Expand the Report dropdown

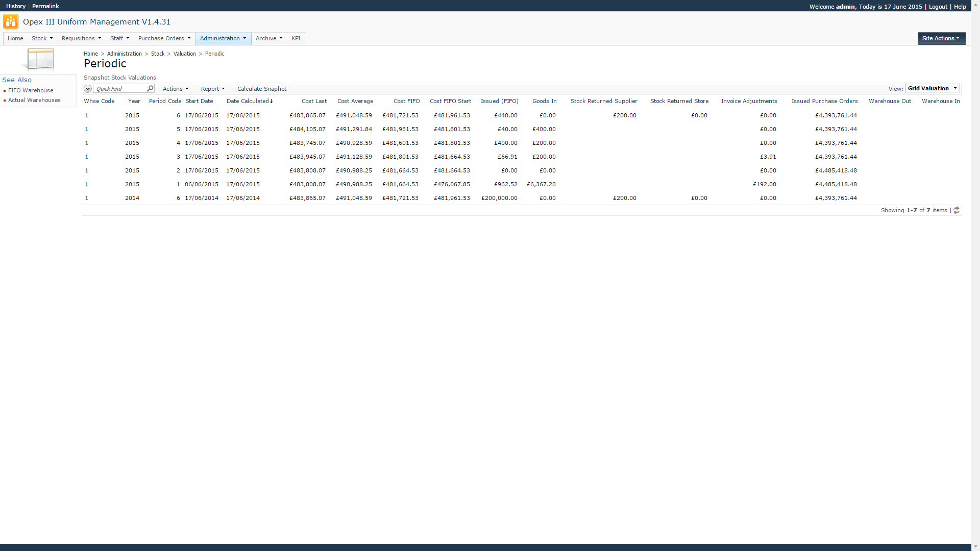pyautogui.click(x=212, y=89)
